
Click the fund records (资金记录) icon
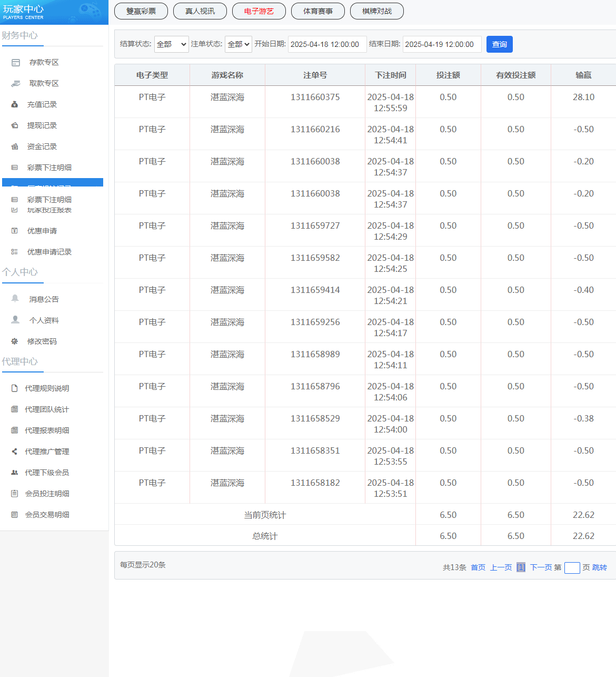coord(15,147)
